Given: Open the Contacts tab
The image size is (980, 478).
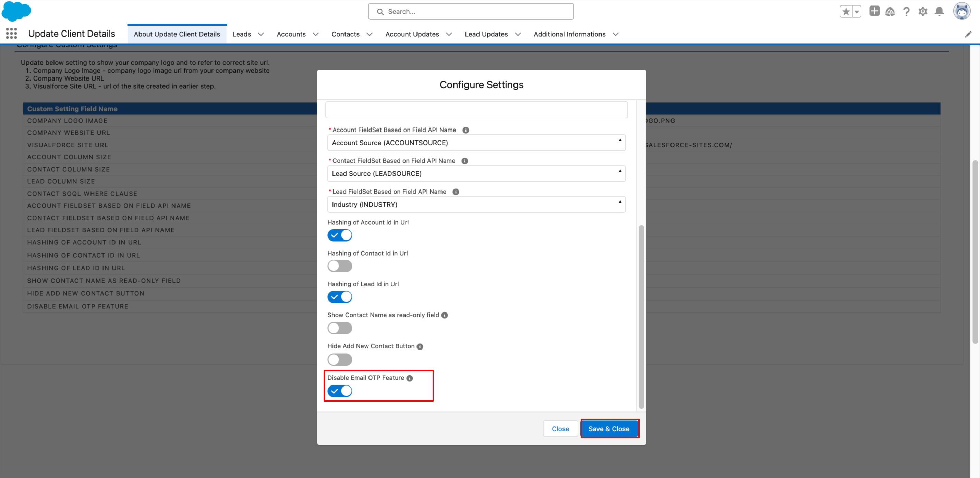Looking at the screenshot, I should (x=345, y=34).
